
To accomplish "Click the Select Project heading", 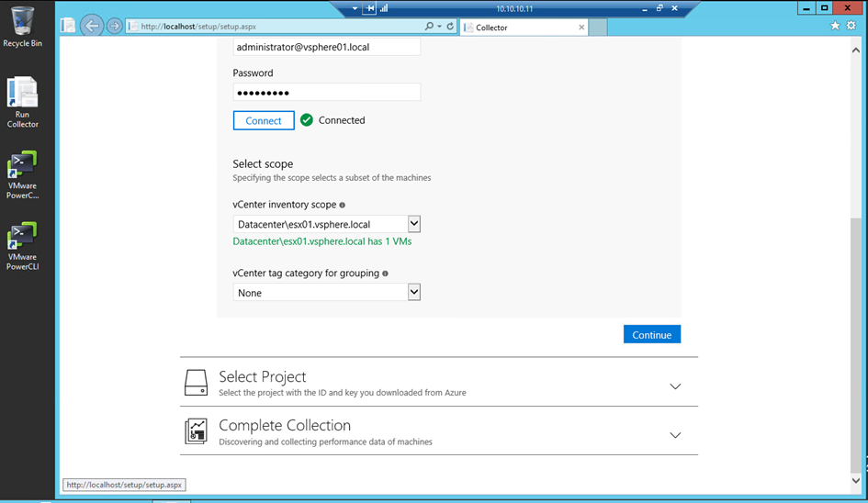I will pos(263,376).
